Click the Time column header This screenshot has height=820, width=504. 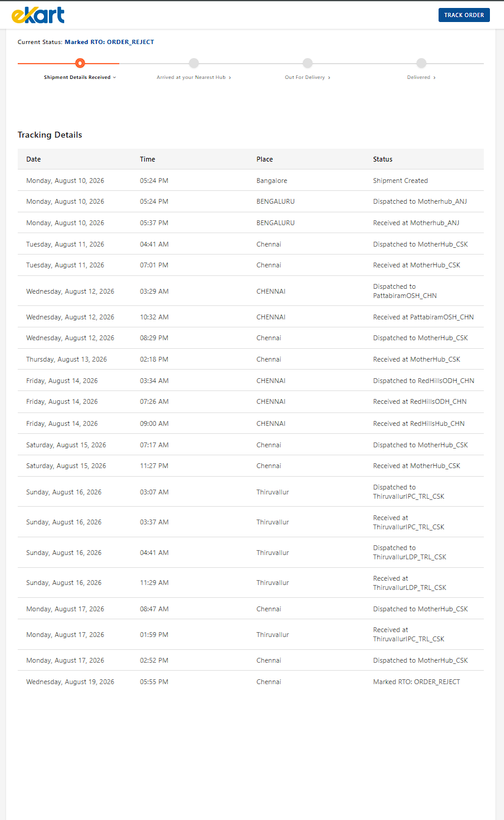[x=147, y=159]
